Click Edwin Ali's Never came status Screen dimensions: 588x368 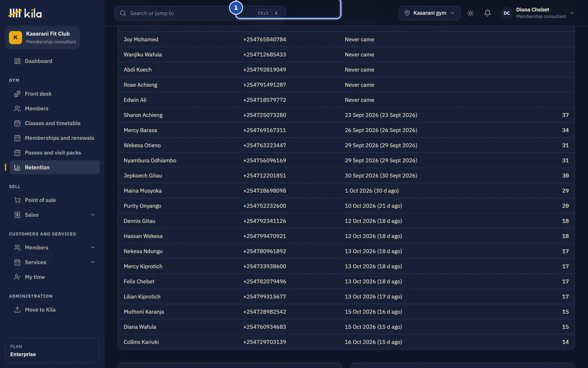click(x=359, y=100)
